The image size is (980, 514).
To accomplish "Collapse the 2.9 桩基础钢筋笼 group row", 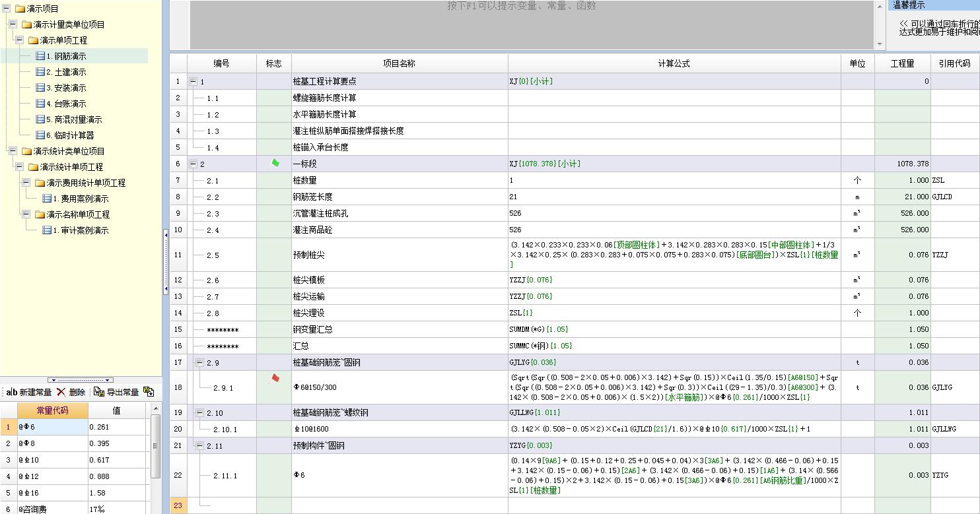I will click(199, 362).
